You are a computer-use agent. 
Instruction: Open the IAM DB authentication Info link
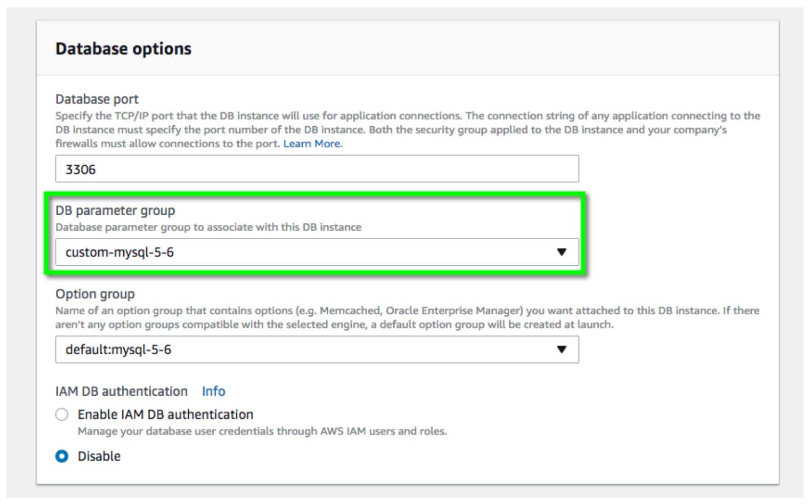[x=213, y=391]
